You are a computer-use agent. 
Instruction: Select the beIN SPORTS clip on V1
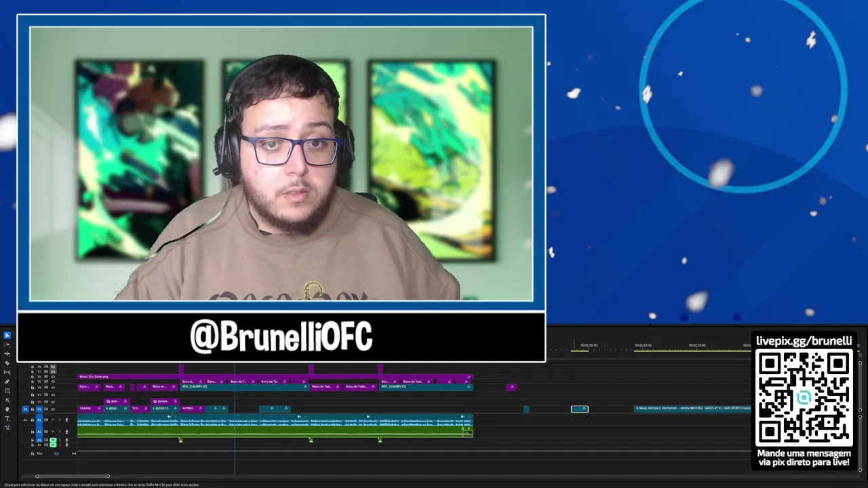coord(692,409)
